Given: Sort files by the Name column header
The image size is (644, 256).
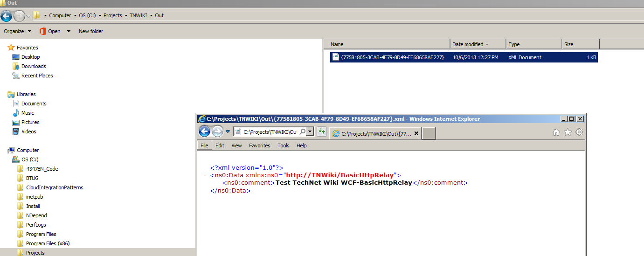Looking at the screenshot, I should pyautogui.click(x=387, y=44).
